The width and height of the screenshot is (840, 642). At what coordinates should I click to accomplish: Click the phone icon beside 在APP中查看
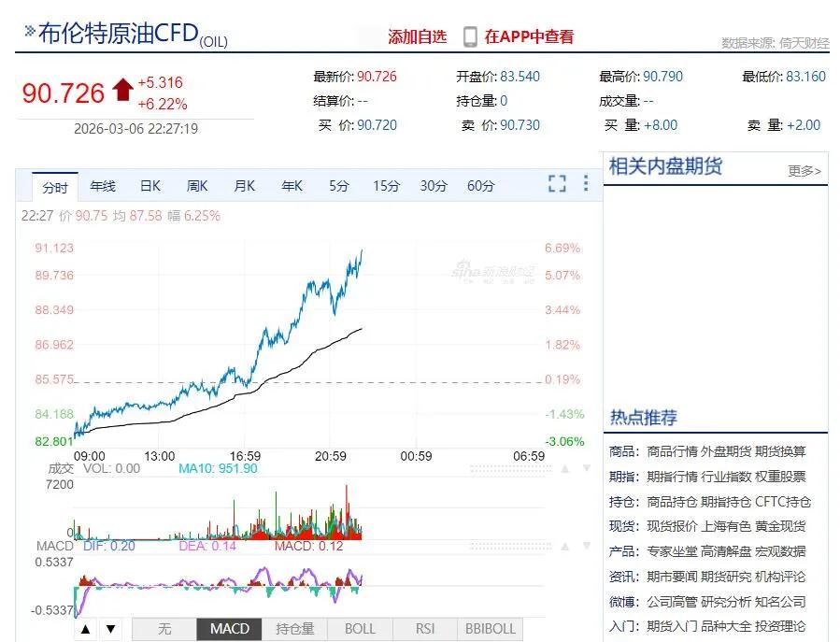[x=469, y=36]
